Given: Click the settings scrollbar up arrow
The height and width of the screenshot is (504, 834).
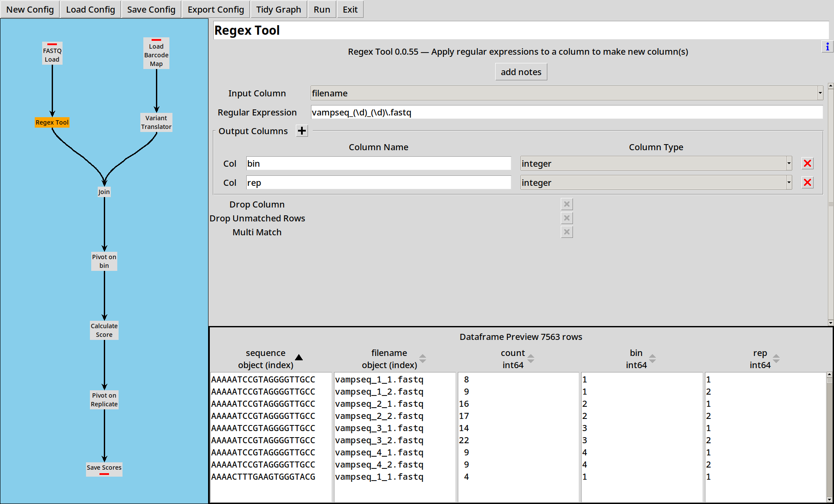Looking at the screenshot, I should click(831, 86).
